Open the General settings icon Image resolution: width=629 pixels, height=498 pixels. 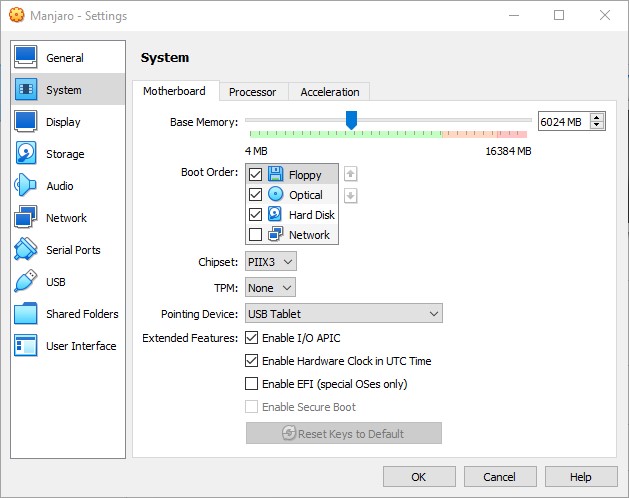point(26,57)
